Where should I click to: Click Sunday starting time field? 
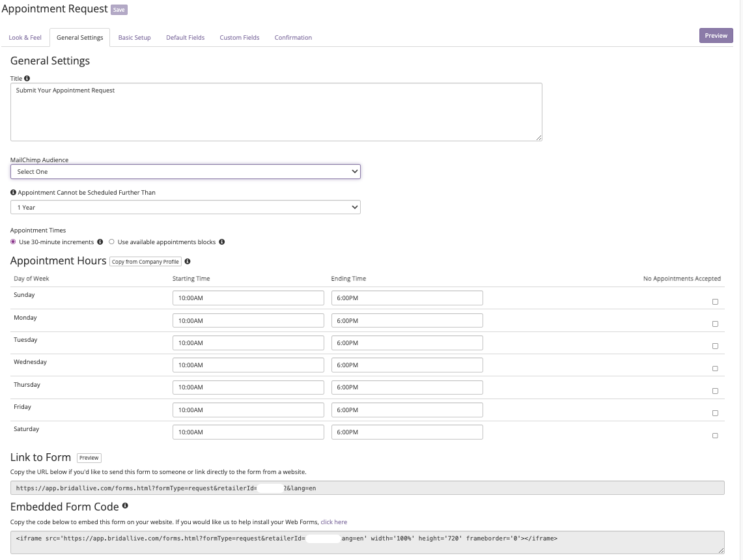coord(248,298)
